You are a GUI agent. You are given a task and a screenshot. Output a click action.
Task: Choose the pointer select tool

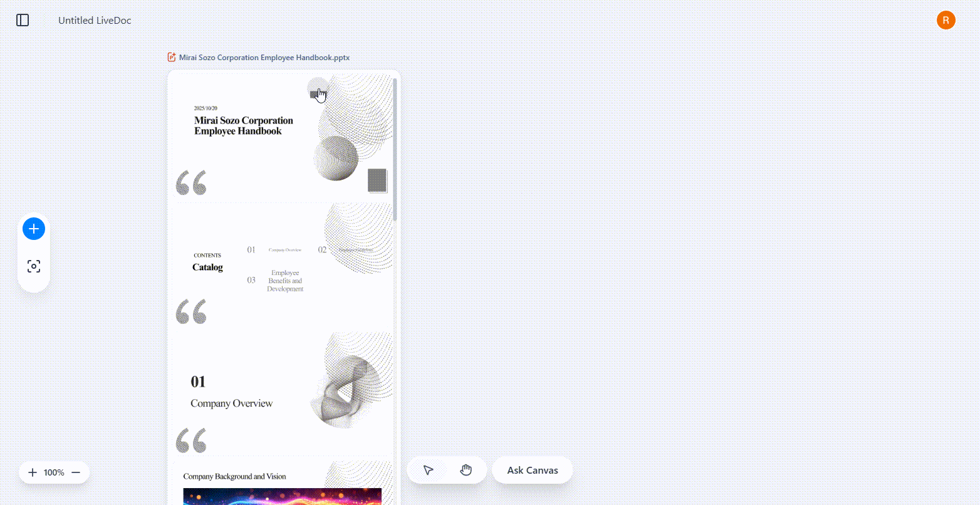point(429,471)
